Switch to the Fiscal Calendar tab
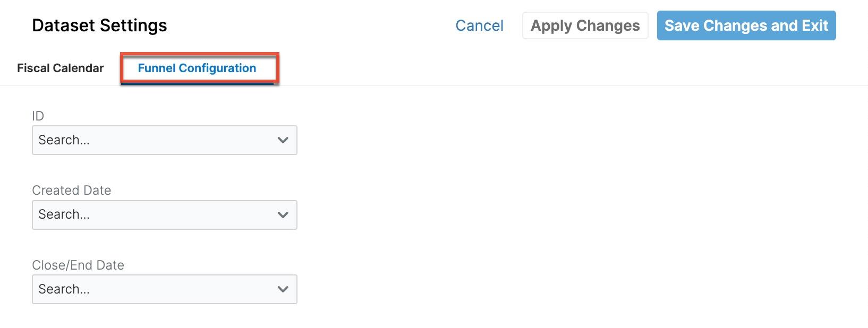This screenshot has height=328, width=868. [x=60, y=68]
